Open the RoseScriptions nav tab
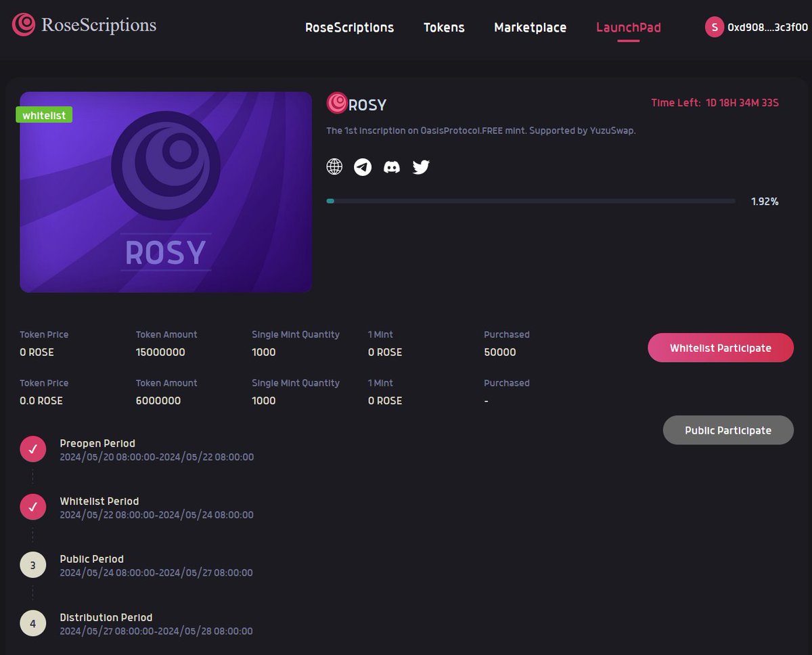Image resolution: width=812 pixels, height=655 pixels. (x=349, y=28)
